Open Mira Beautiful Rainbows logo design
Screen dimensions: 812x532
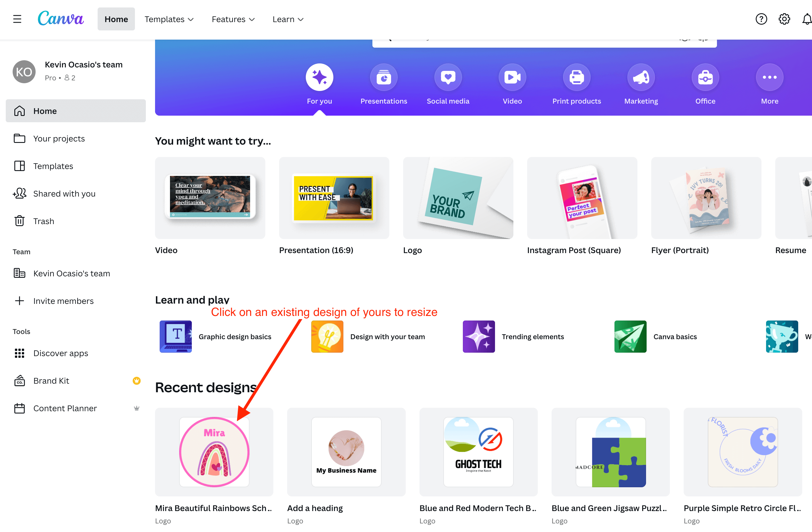[214, 452]
